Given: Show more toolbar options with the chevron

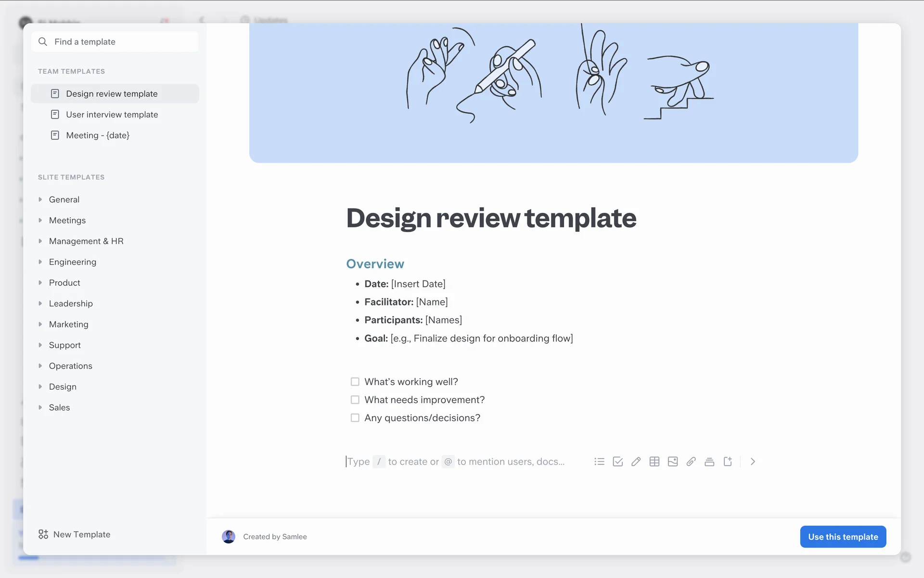Looking at the screenshot, I should point(753,461).
